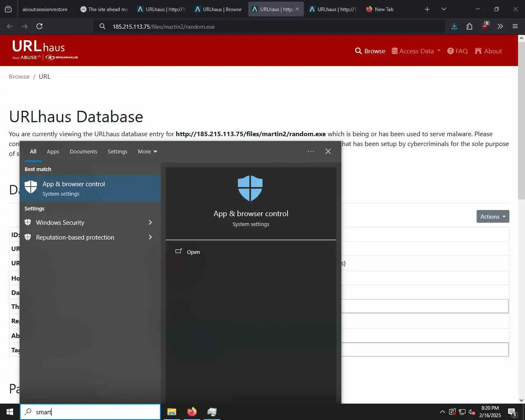Open the Actions dropdown button
Viewport: 525px width, 420px height.
493,217
